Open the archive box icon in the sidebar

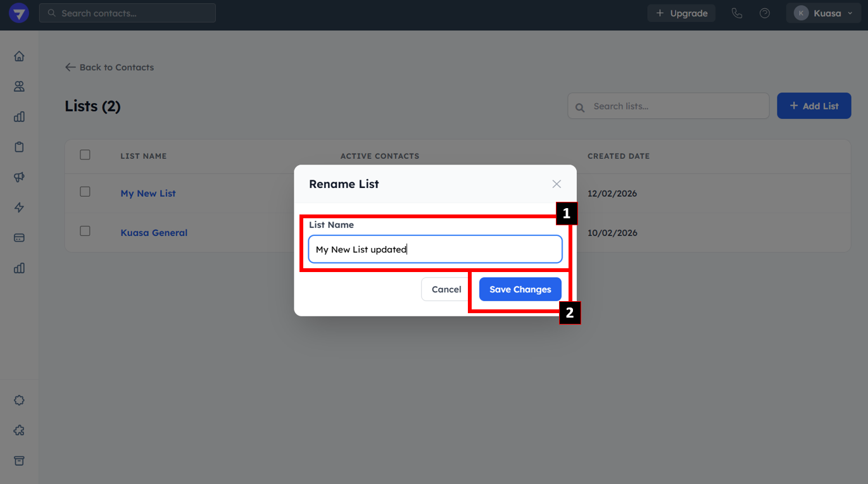pos(19,461)
